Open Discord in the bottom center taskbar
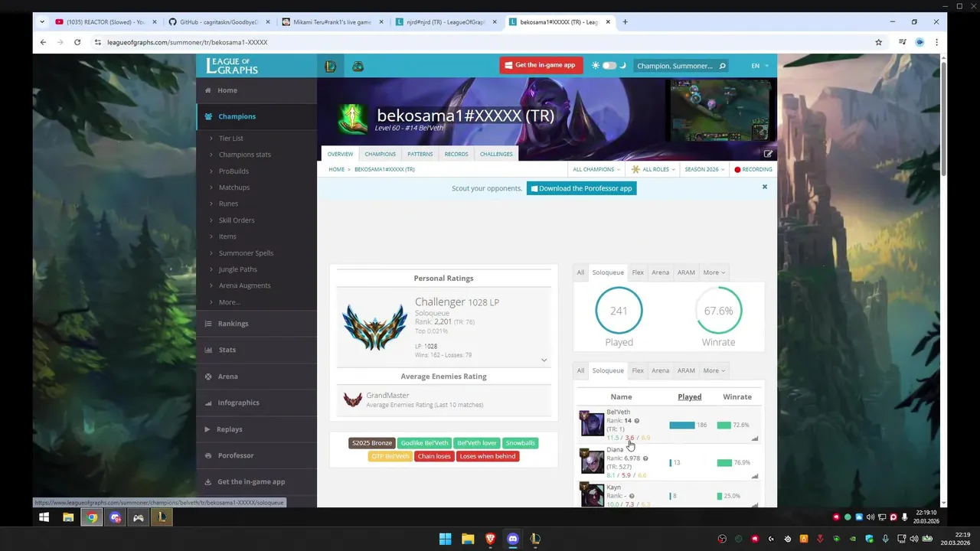The width and height of the screenshot is (980, 551). pyautogui.click(x=513, y=540)
